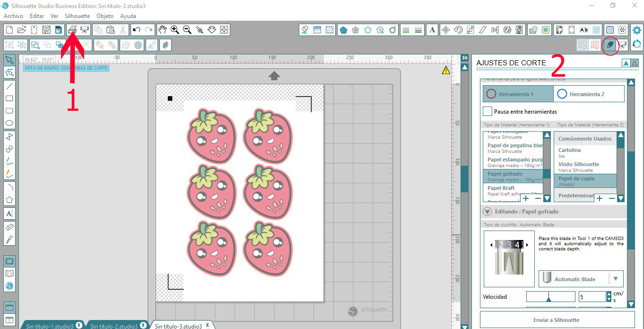Add a material type for Herramienta 1
This screenshot has height=329, width=644.
tap(526, 198)
